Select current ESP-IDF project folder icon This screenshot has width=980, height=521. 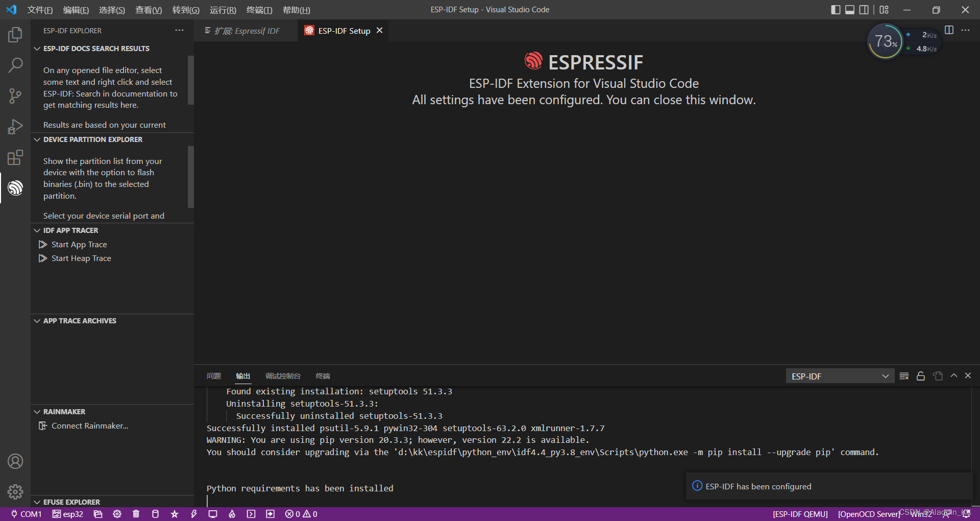(98, 514)
